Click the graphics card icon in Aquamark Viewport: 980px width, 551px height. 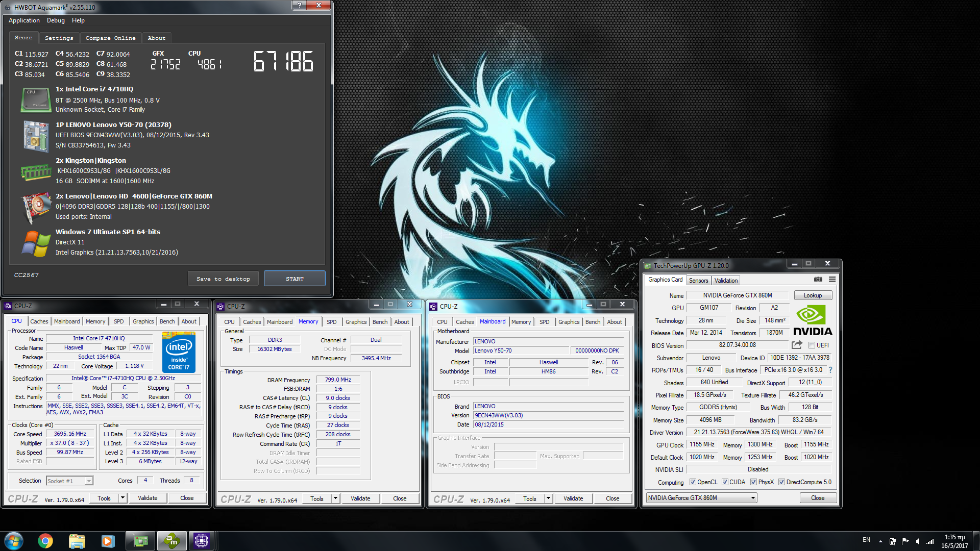click(36, 208)
